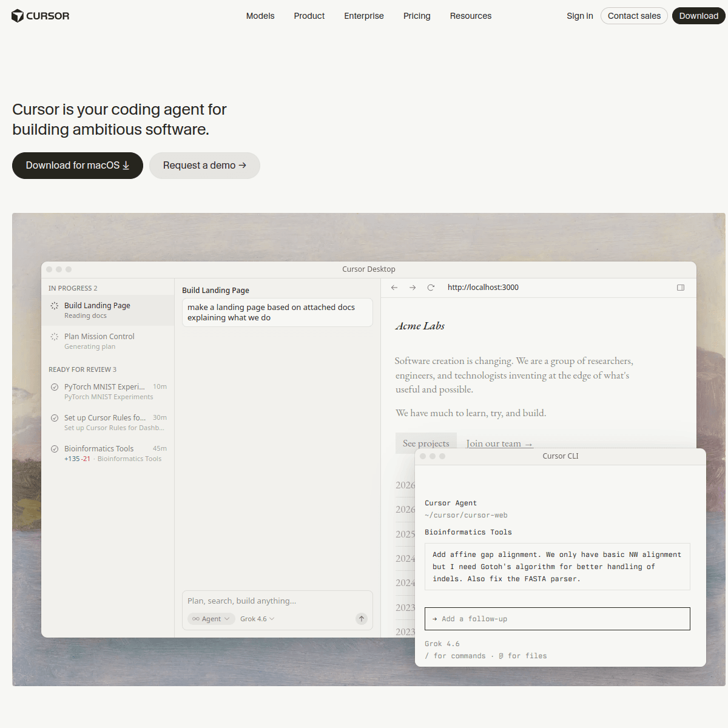728x728 pixels.
Task: Select the Plan Mission Control task
Action: (108, 341)
